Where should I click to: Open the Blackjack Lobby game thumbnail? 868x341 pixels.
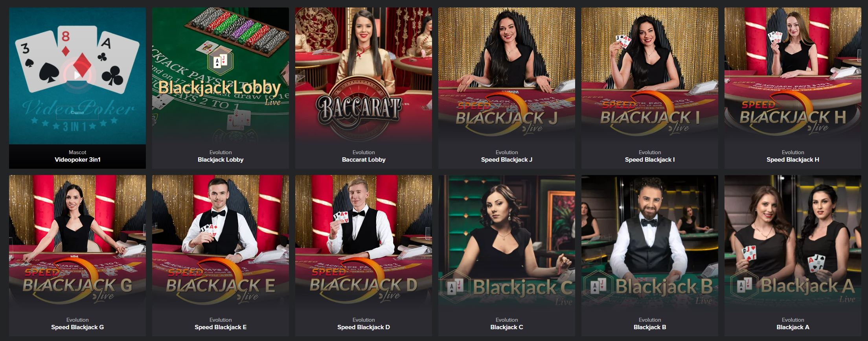click(221, 75)
